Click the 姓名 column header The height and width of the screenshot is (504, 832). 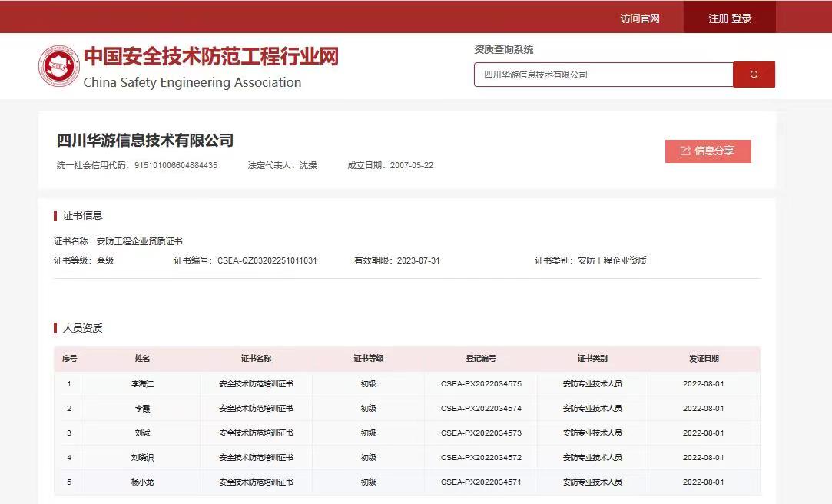click(142, 359)
